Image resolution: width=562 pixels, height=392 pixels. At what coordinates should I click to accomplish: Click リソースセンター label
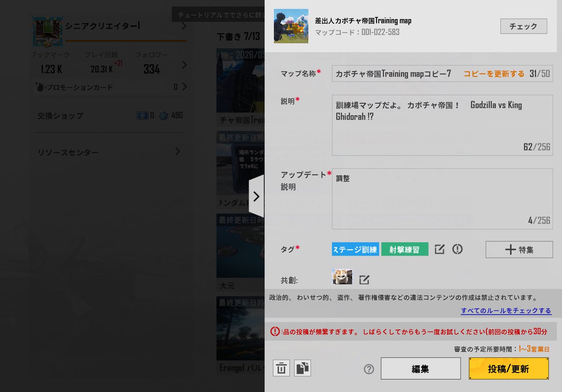pyautogui.click(x=68, y=152)
